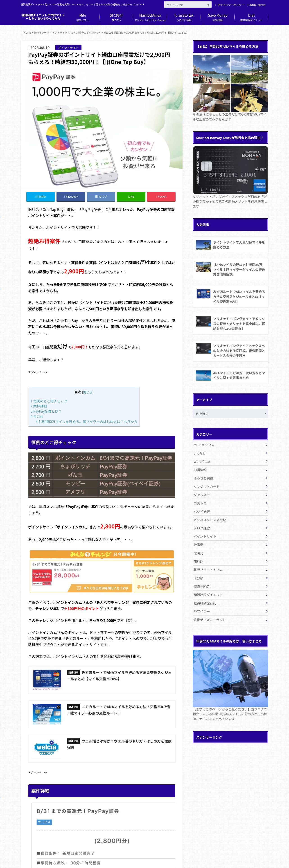Image resolution: width=289 pixels, height=868 pixels.
Task: Open the Word Press category
Action: (x=230, y=462)
